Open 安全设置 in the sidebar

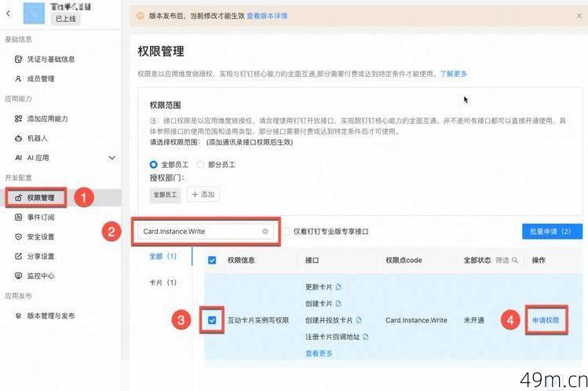click(x=41, y=237)
